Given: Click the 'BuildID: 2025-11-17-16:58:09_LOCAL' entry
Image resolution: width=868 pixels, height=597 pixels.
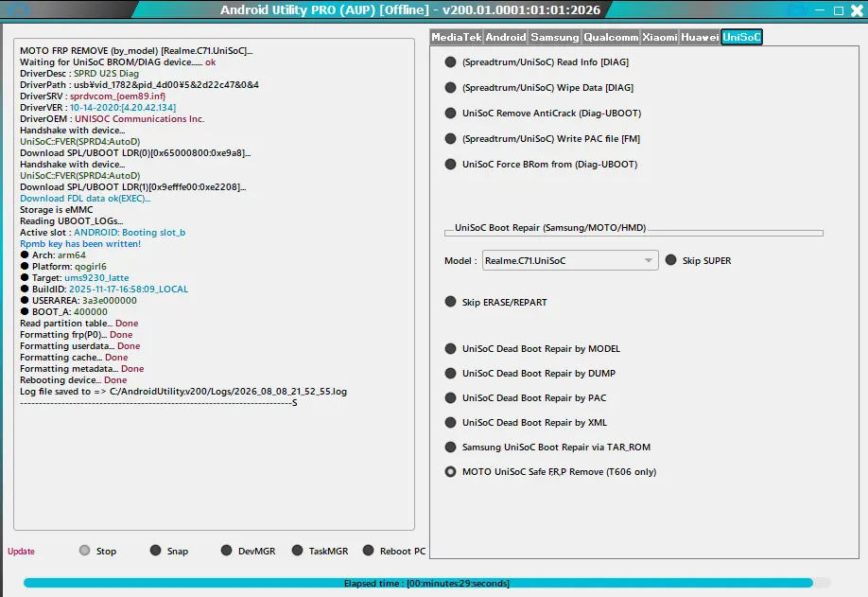Looking at the screenshot, I should [104, 290].
